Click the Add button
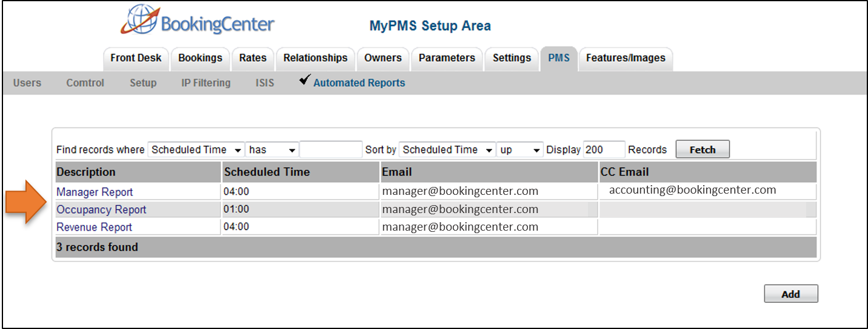Screen dimensions: 868x329 coord(791,294)
